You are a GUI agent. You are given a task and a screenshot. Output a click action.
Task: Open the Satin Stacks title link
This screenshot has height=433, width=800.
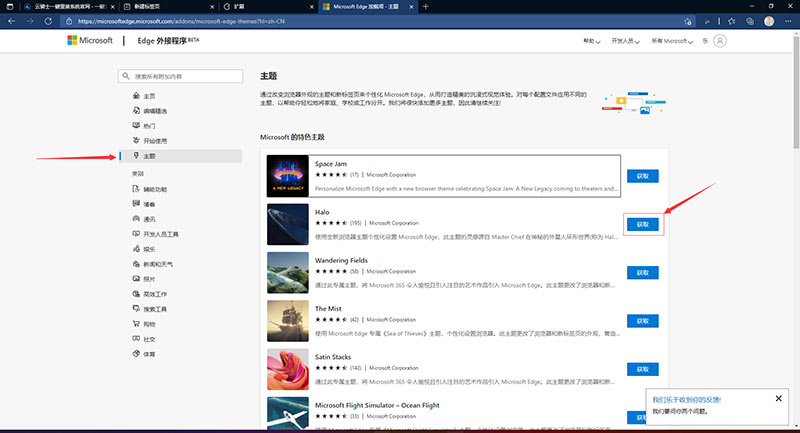pos(333,357)
